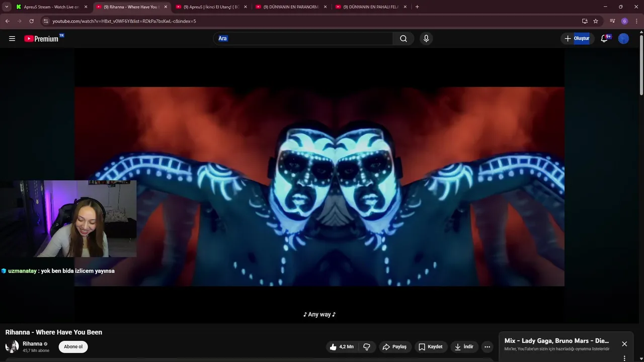This screenshot has height=362, width=644.
Task: Subscribe with the Abone ol button
Action: coord(73,347)
